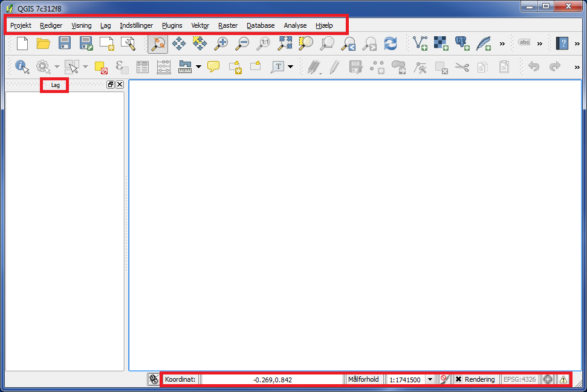Click the Redo arrow
The height and width of the screenshot is (392, 587).
(x=554, y=66)
